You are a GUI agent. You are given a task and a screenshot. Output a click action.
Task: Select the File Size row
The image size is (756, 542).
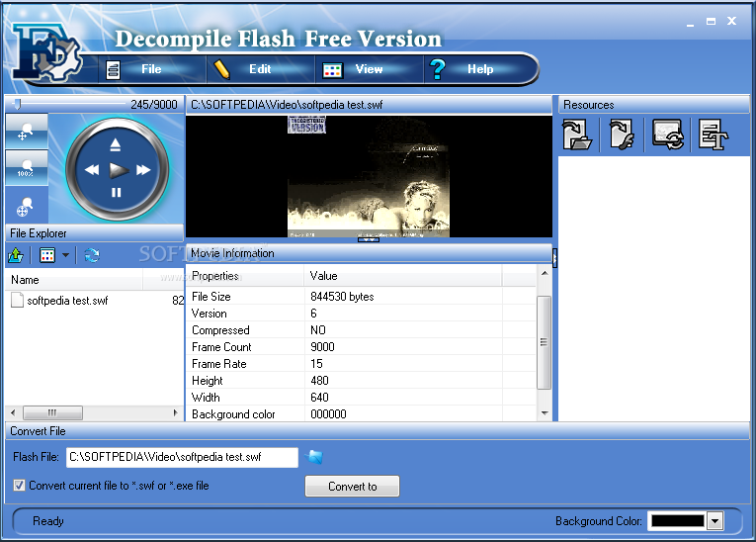tap(362, 297)
